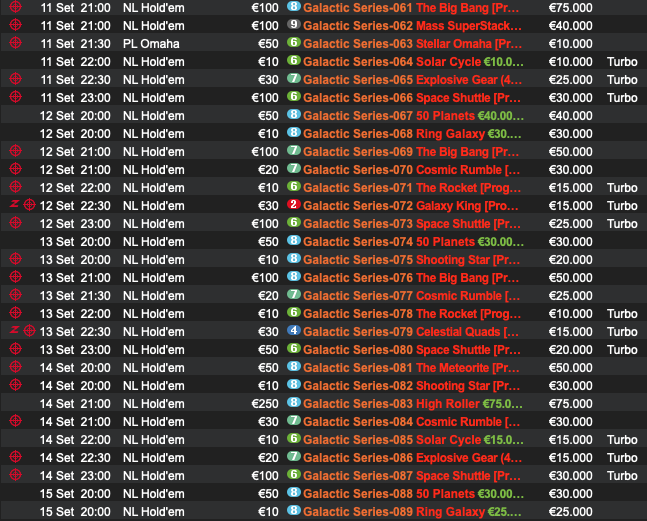This screenshot has height=521, width=647.
Task: Click €75.000 guarantee on Series-061 row
Action: tap(571, 7)
